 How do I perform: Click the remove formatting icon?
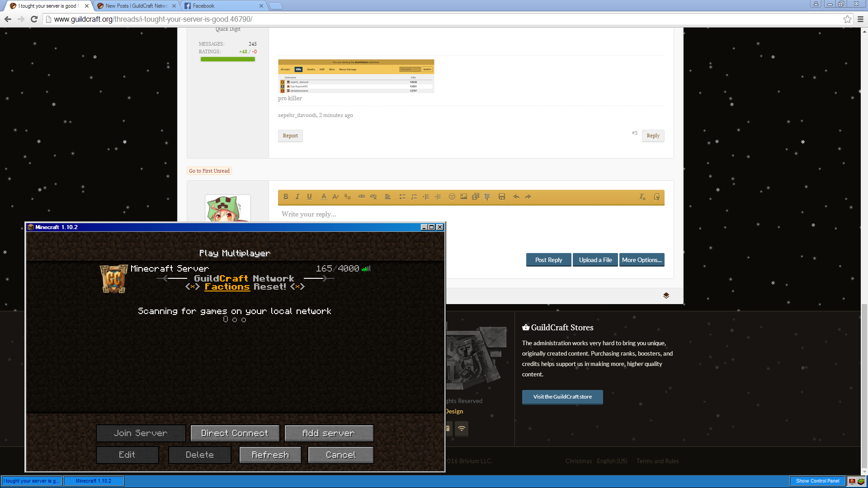pyautogui.click(x=642, y=197)
